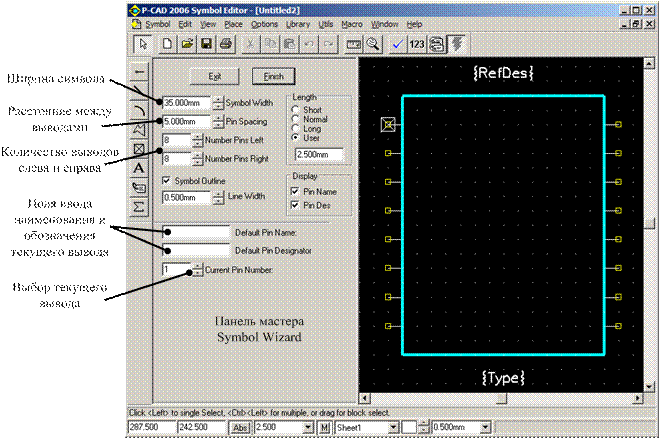Select the Place Text A tool
The width and height of the screenshot is (661, 440).
pos(139,168)
